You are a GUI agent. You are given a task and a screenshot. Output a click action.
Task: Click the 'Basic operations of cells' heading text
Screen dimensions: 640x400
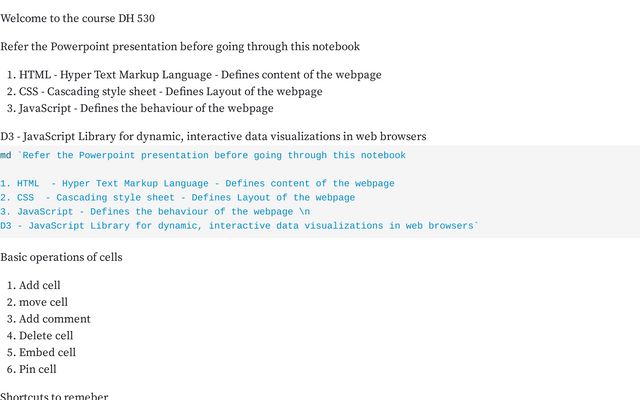point(61,257)
